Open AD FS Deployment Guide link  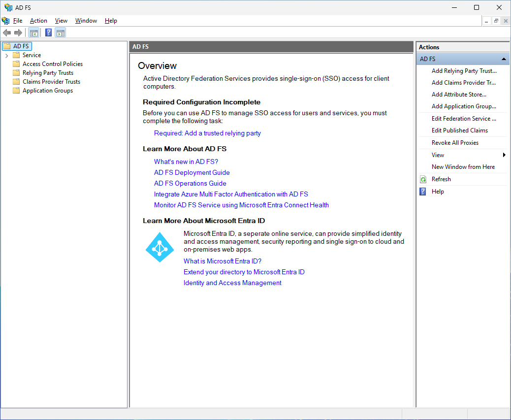[x=192, y=172]
